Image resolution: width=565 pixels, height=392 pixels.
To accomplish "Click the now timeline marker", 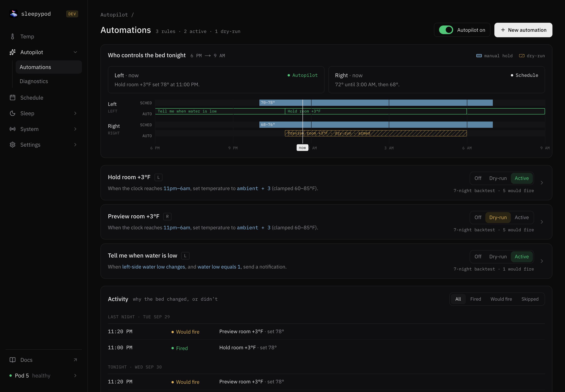I will [x=303, y=148].
